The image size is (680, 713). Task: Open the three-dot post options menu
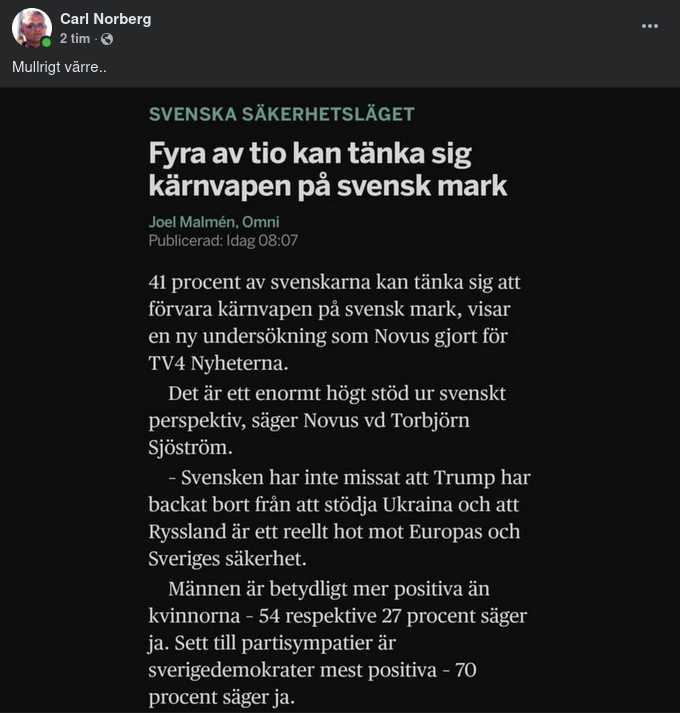pyautogui.click(x=650, y=26)
